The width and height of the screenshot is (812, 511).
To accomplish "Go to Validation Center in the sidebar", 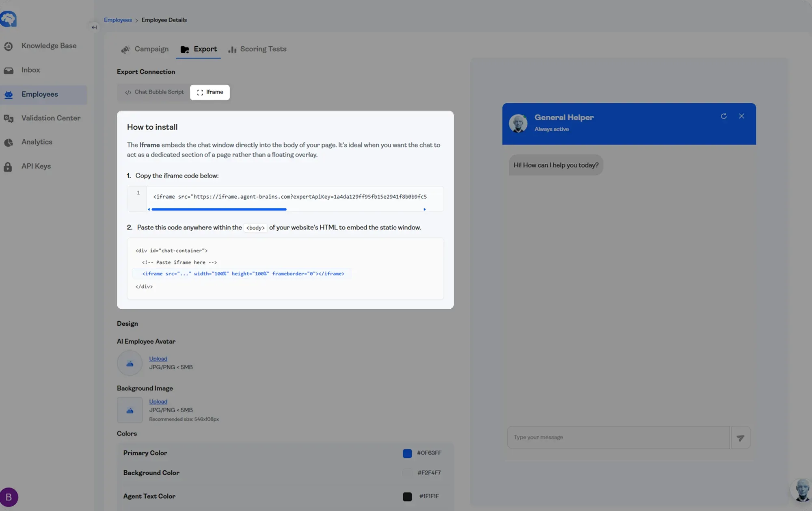I will point(51,118).
